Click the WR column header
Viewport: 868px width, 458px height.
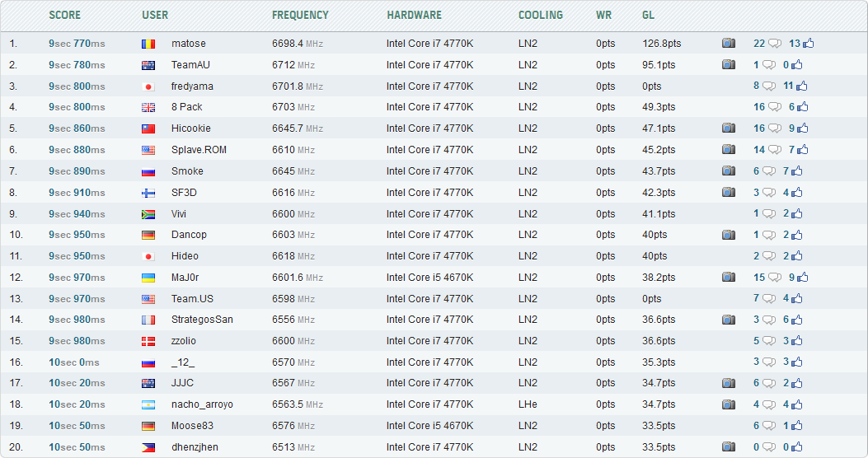604,15
